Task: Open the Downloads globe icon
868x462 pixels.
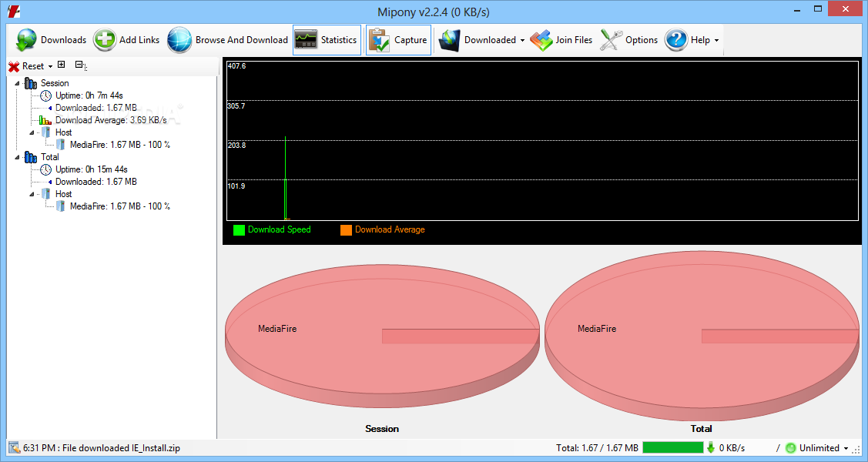Action: (26, 40)
